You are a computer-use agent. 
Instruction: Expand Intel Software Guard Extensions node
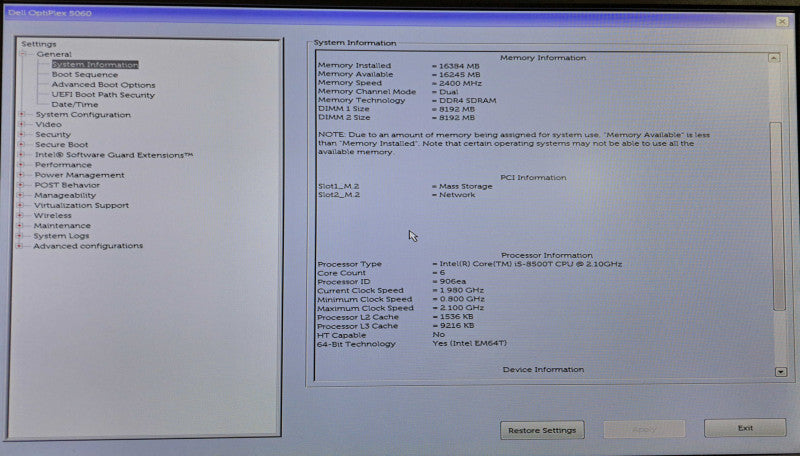(x=21, y=155)
